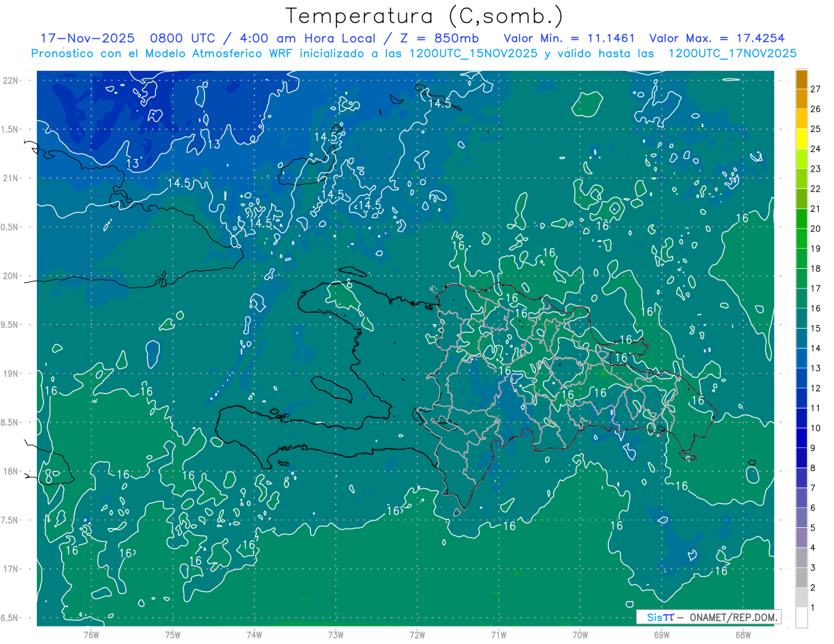834x644 pixels.
Task: Click the 22N latitude axis label
Action: [x=10, y=81]
